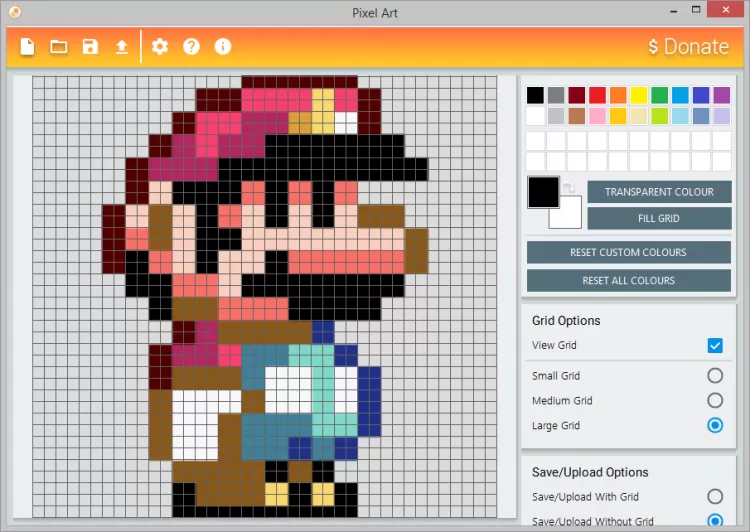This screenshot has height=532, width=750.
Task: Select the first empty custom colour slot
Action: (535, 141)
